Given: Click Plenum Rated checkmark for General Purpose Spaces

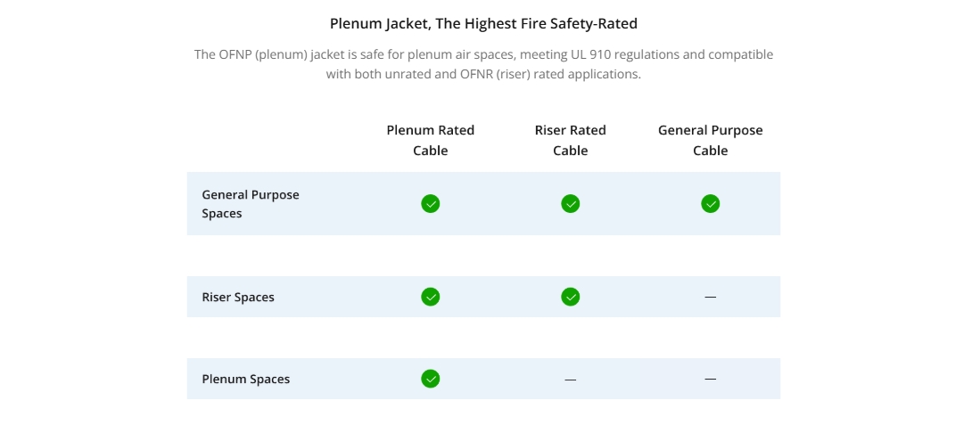Looking at the screenshot, I should click(x=430, y=203).
